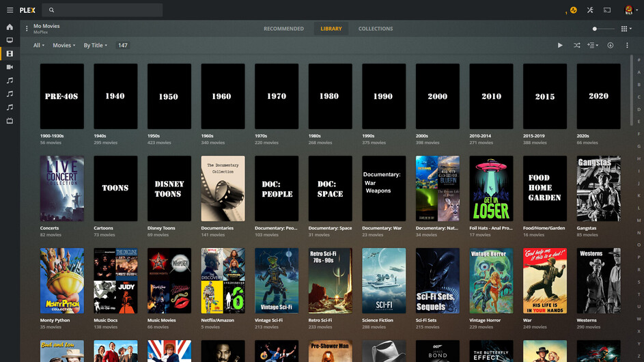Viewport: 644px width, 362px height.
Task: Open the 1990 collection poster
Action: click(x=384, y=96)
